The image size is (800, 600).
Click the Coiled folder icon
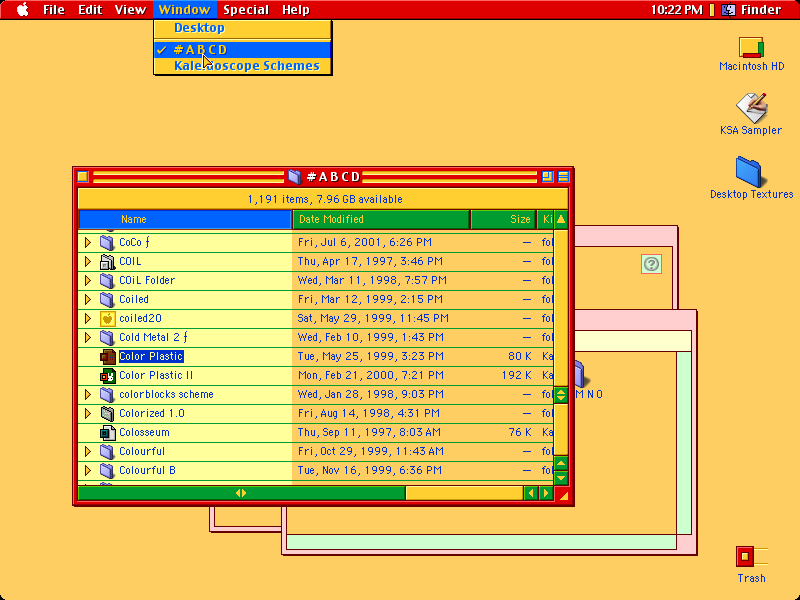tap(107, 299)
